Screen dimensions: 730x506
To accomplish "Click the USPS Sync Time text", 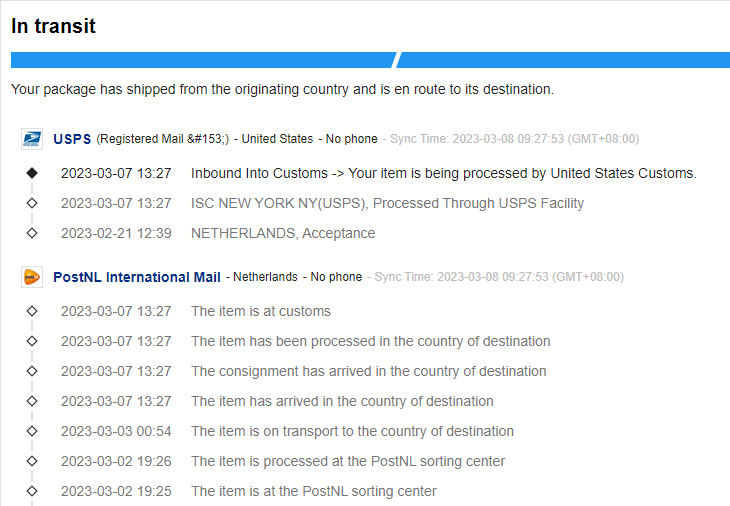I will [x=514, y=139].
